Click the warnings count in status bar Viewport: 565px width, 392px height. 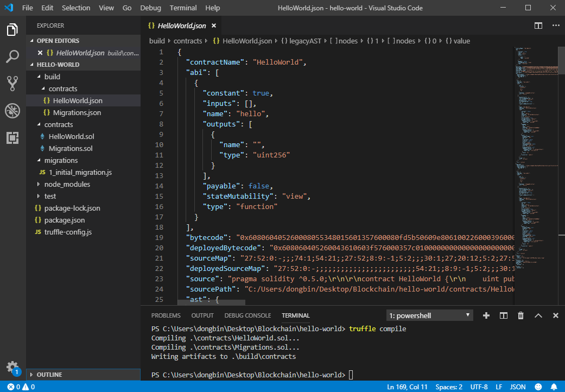(x=28, y=387)
